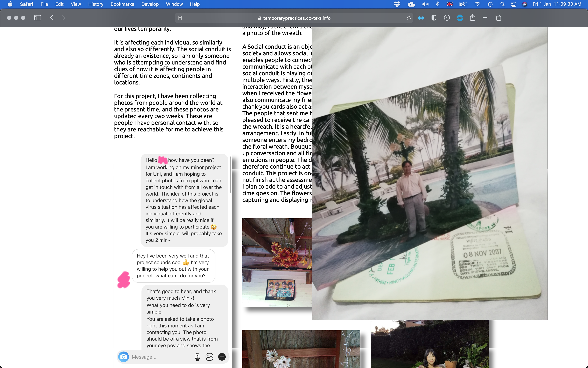Open the View menu
This screenshot has width=588, height=368.
point(76,4)
